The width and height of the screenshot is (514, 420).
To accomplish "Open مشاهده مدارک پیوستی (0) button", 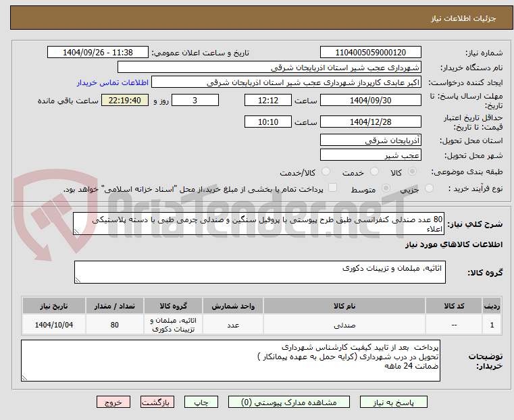I will 289,402.
